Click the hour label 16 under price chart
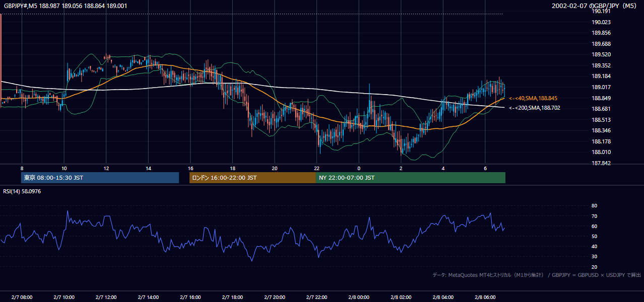Image resolution: width=644 pixels, height=302 pixels. [x=190, y=168]
